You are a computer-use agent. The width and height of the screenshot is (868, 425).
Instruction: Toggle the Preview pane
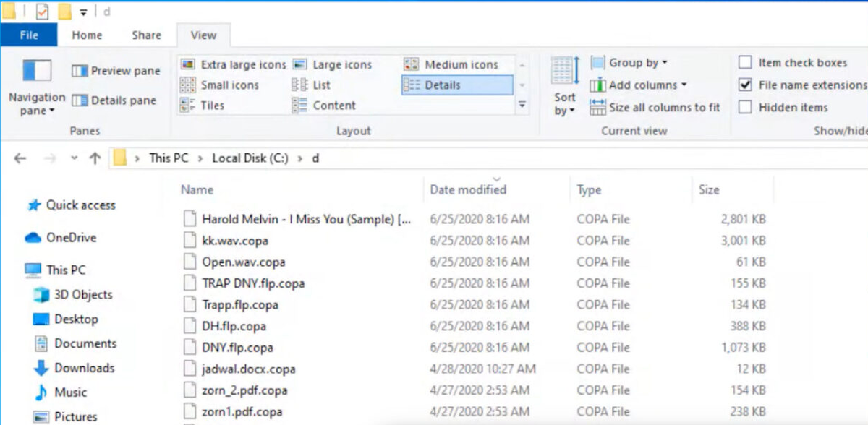[x=116, y=71]
